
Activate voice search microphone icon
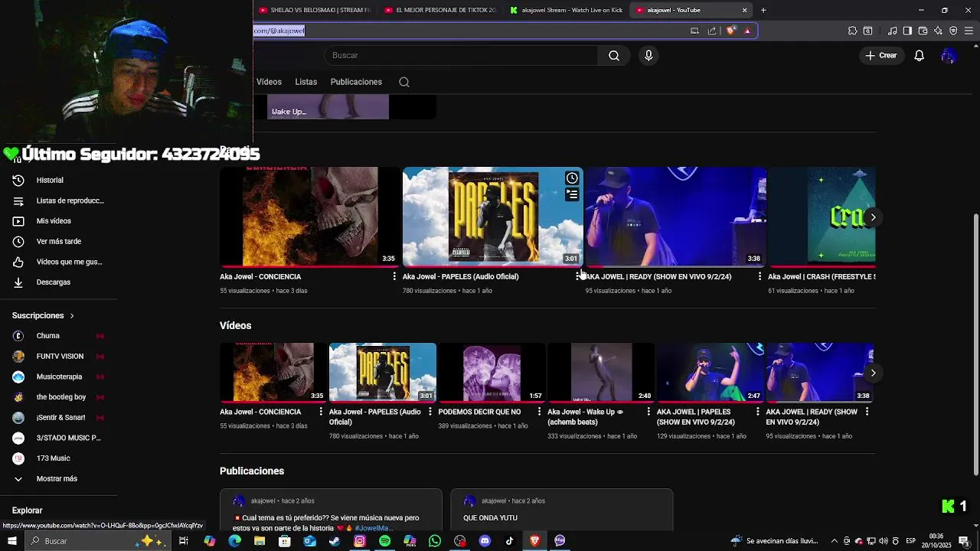tap(648, 55)
